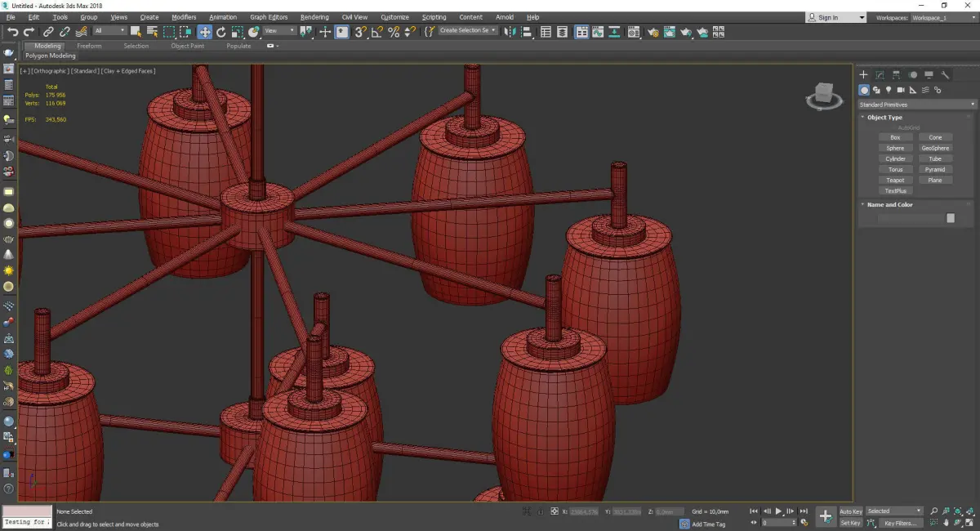This screenshot has width=980, height=531.
Task: Create a Teapot primitive button
Action: [896, 181]
